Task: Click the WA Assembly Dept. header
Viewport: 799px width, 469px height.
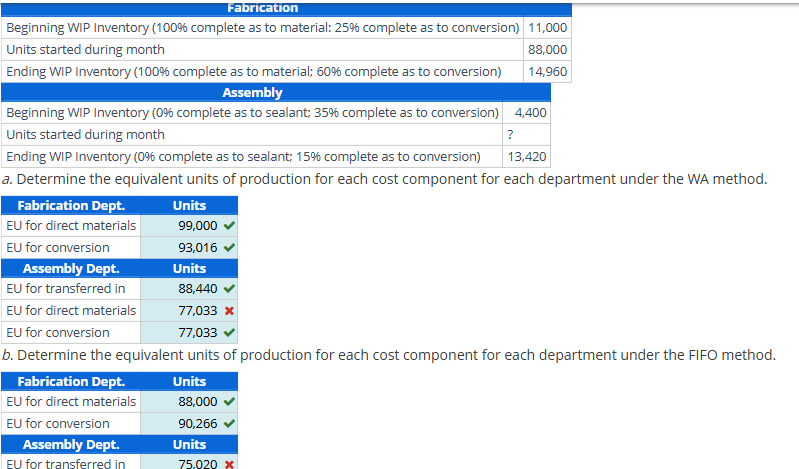Action: [x=71, y=269]
